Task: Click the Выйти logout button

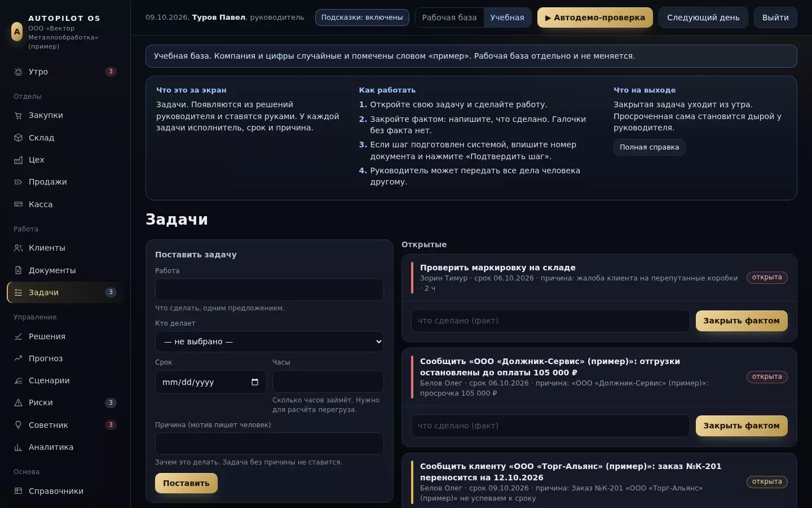Action: (x=775, y=17)
